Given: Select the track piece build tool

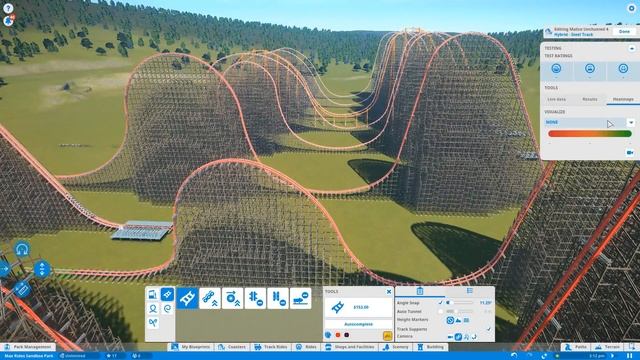Looking at the screenshot, I should [x=187, y=298].
